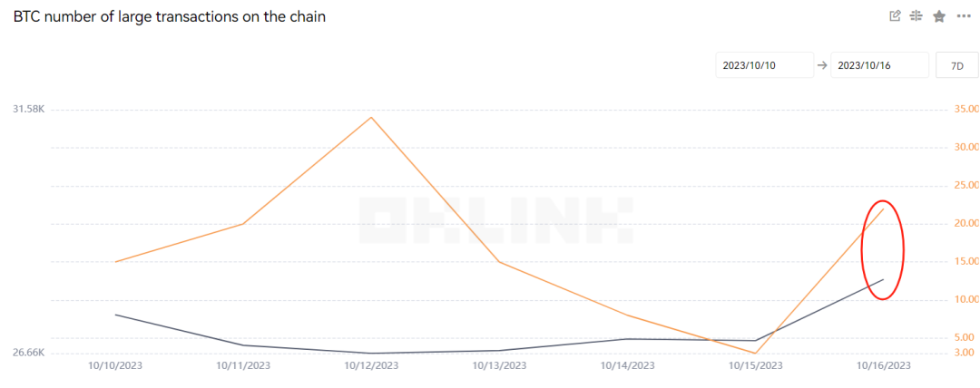Click the 10/13/2023 x-axis date label
The image size is (980, 388).
pos(500,366)
